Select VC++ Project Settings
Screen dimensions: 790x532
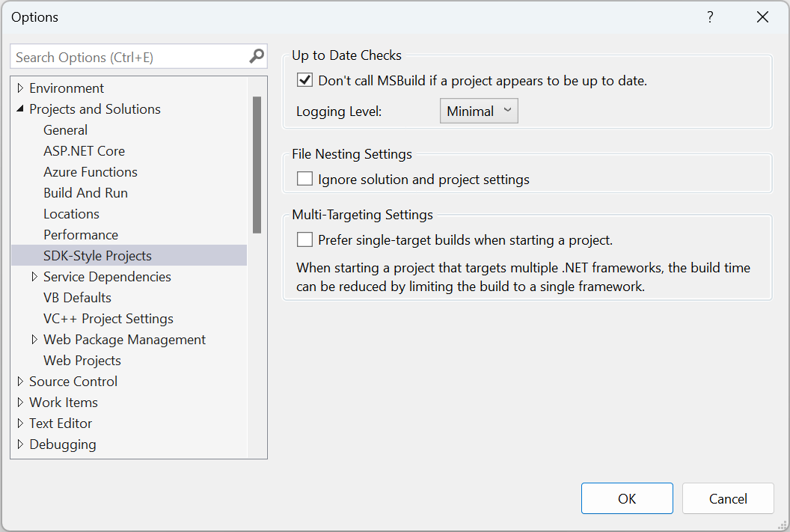[x=108, y=319]
